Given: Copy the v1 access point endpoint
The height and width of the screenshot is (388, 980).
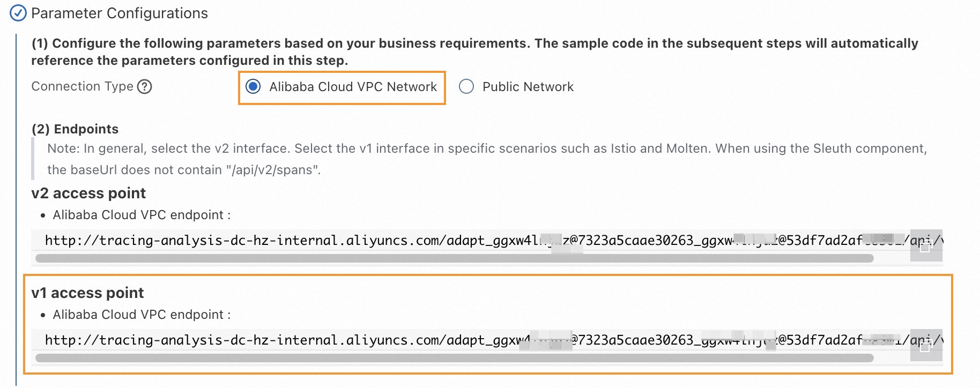Looking at the screenshot, I should coord(925,346).
